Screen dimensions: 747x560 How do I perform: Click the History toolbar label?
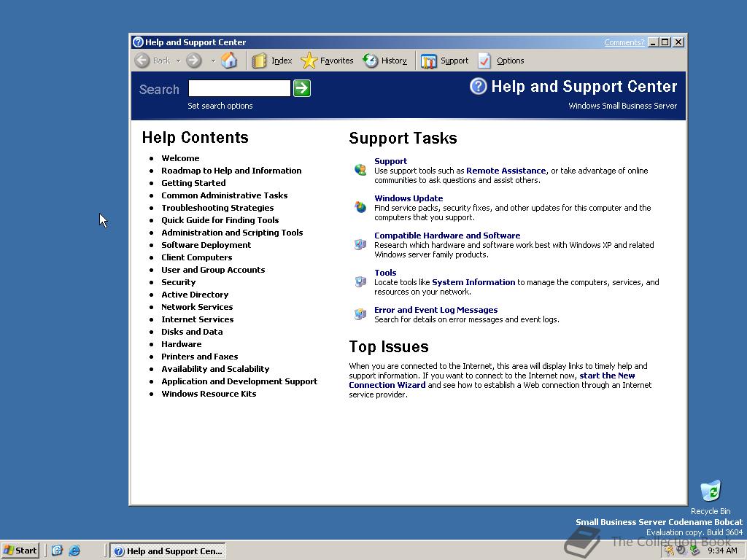click(394, 61)
